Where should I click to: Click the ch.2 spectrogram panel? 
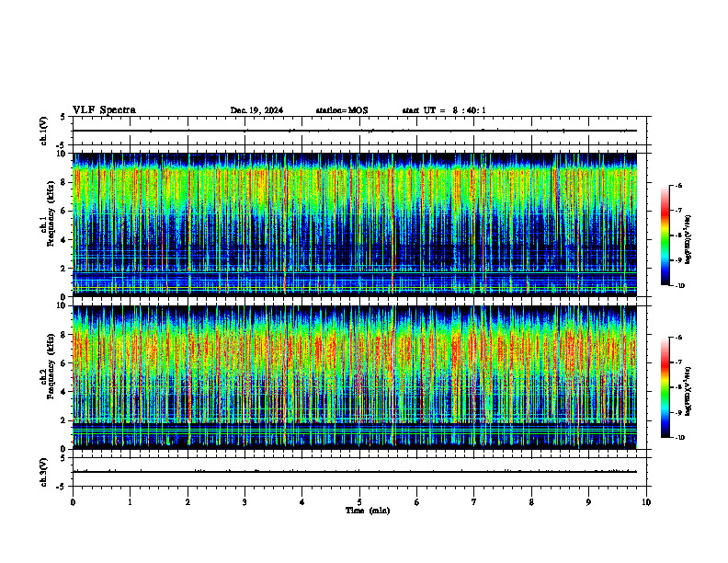[x=355, y=377]
